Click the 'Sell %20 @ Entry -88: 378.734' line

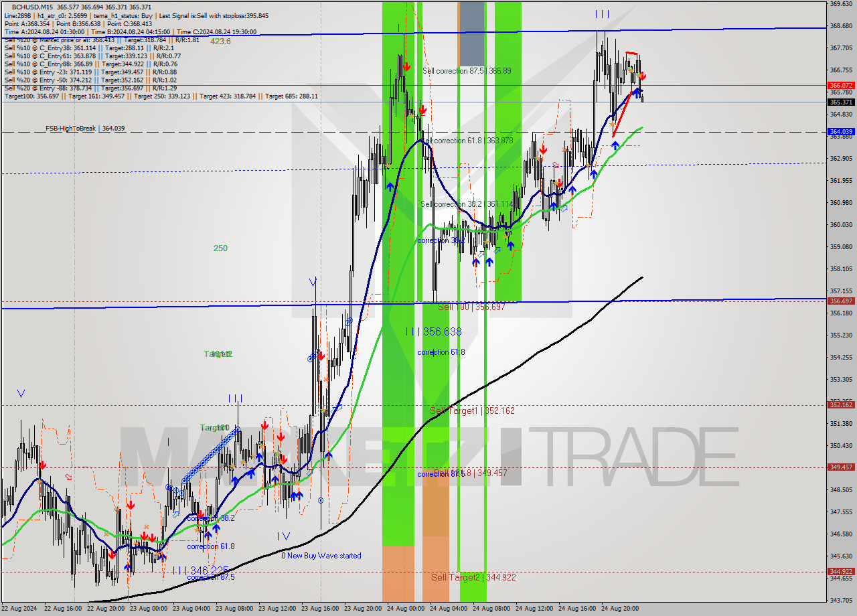tap(90, 88)
